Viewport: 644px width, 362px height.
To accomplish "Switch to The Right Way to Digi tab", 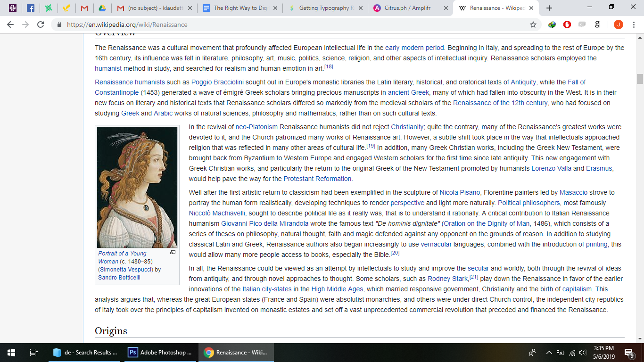I will [x=239, y=8].
